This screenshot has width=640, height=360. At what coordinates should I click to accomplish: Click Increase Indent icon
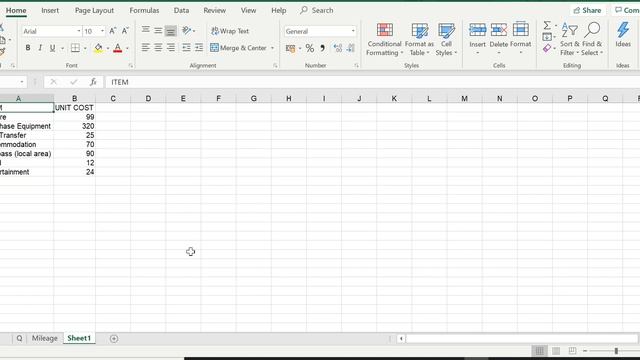click(x=199, y=48)
